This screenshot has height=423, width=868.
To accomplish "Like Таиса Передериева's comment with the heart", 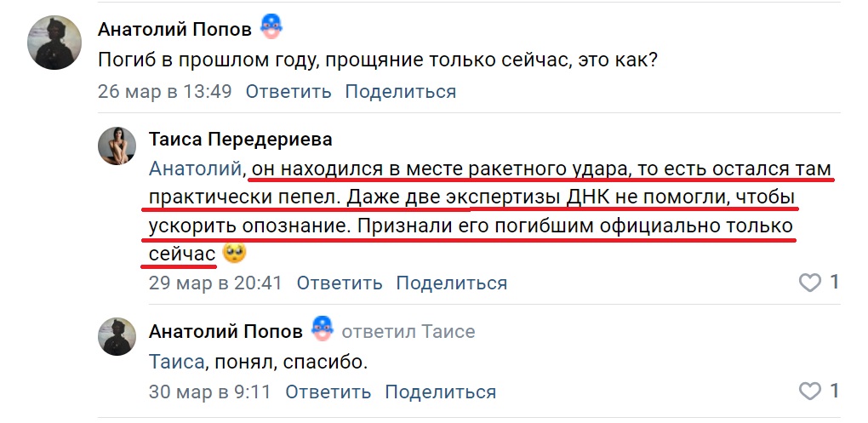I will [x=810, y=283].
